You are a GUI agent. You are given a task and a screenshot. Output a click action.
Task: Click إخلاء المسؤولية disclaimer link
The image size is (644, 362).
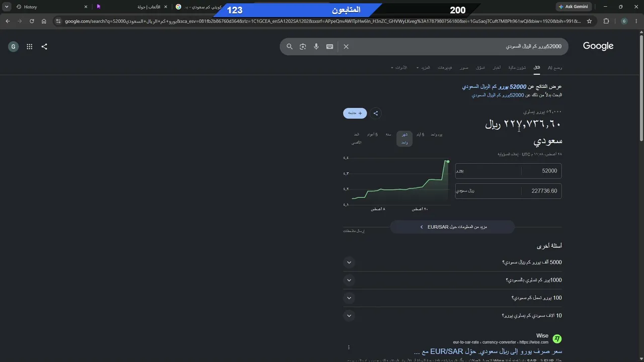508,154
